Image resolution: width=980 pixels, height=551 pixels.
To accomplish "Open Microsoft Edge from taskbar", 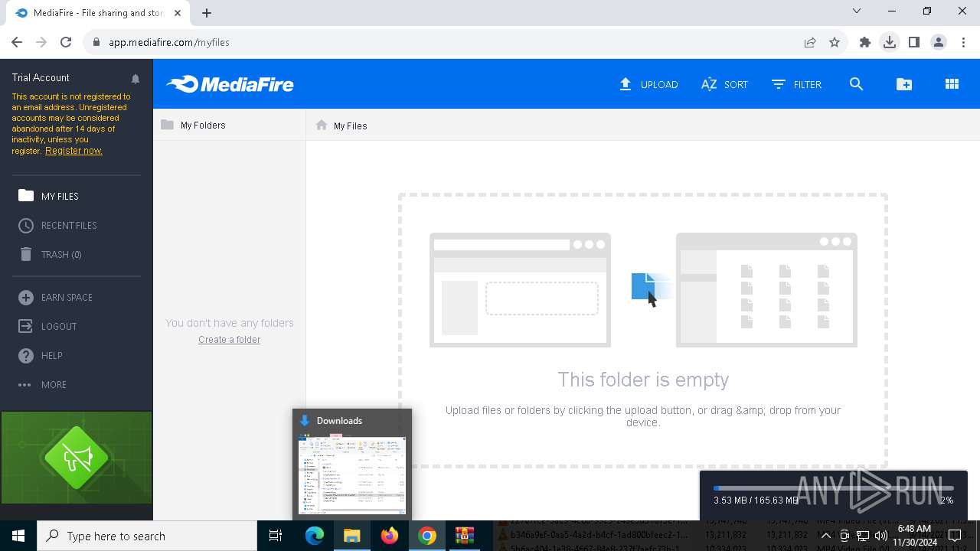I will (x=315, y=536).
